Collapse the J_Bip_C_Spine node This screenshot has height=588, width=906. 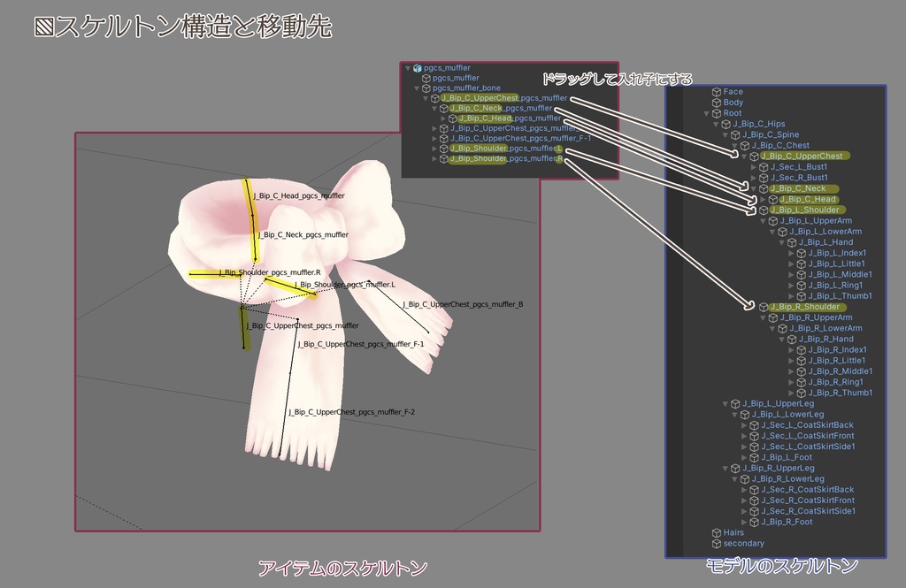point(726,134)
